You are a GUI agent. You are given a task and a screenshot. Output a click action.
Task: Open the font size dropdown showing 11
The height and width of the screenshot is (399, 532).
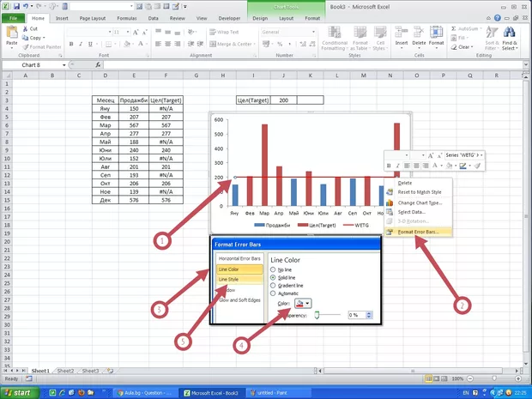coord(128,32)
